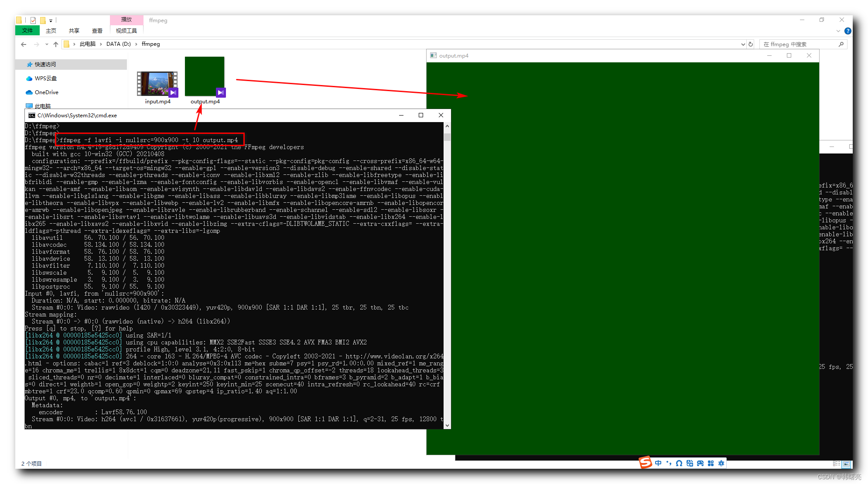Open Sogou translation tool
868x484 pixels.
click(x=690, y=463)
